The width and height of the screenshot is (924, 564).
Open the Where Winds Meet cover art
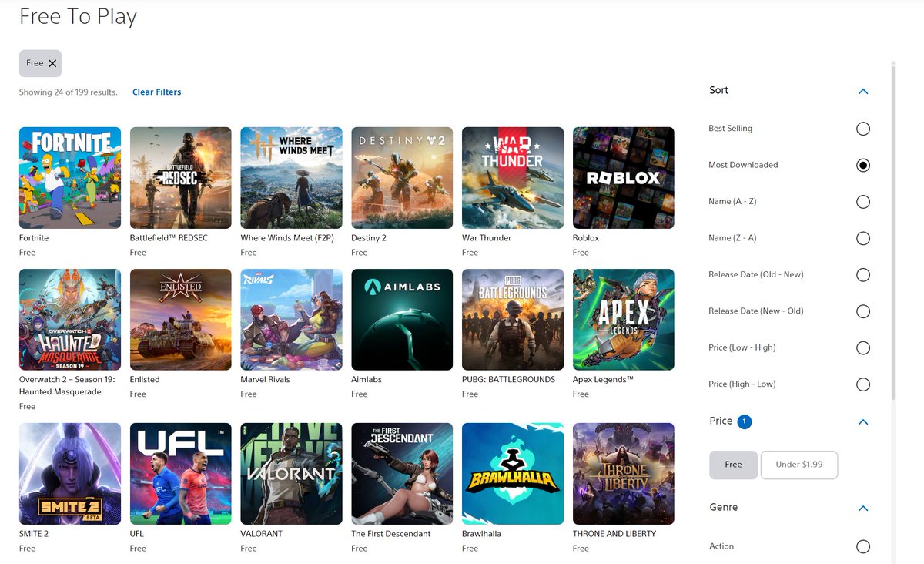coord(292,178)
